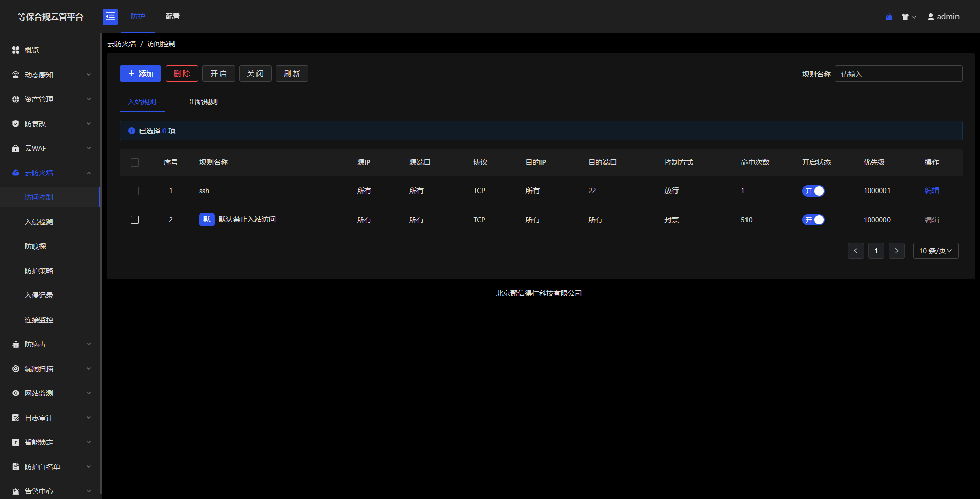Click the 网站监测 eye icon
Screen dimensions: 980x499
pos(16,393)
